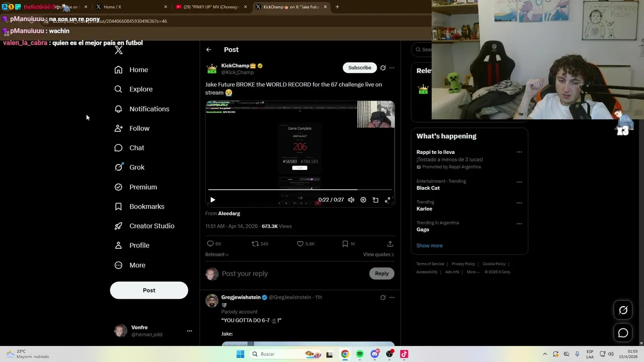Click the @Kick_Champ handle
The image size is (644, 362).
(237, 72)
